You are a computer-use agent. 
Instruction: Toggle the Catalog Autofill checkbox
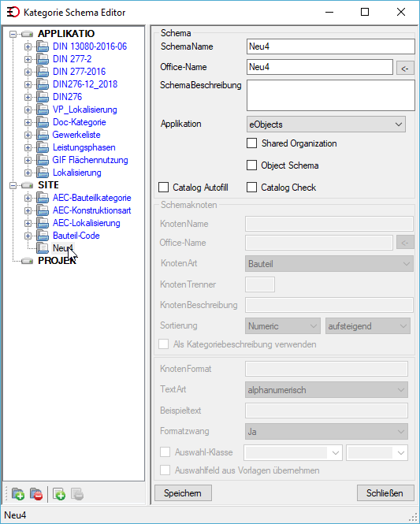click(163, 188)
